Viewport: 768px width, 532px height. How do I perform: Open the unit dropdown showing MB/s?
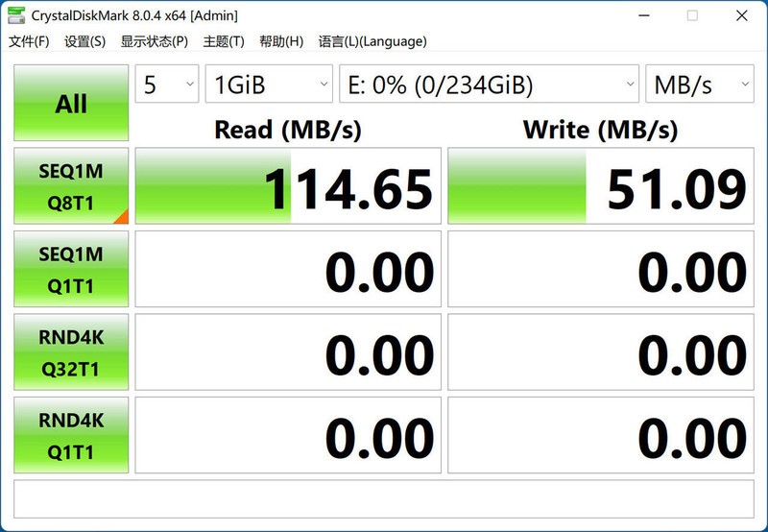click(x=700, y=85)
